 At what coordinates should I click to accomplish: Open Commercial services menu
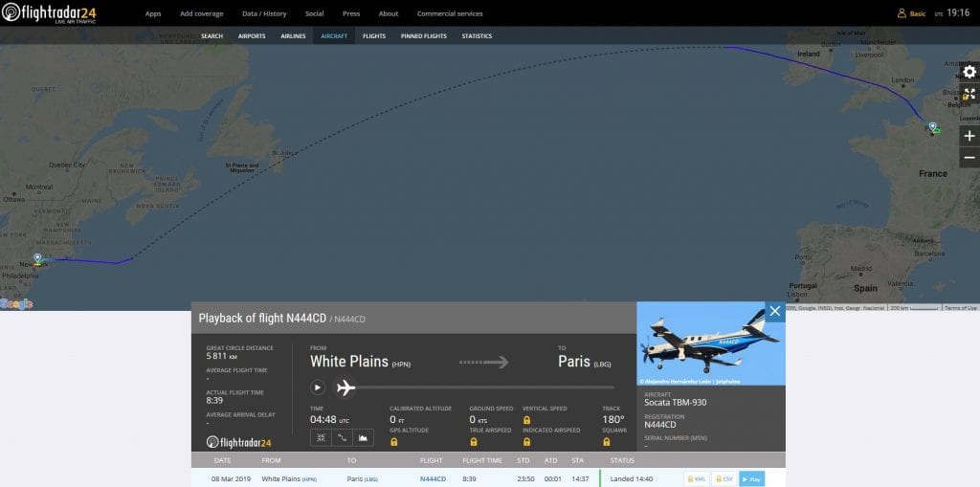[x=450, y=13]
